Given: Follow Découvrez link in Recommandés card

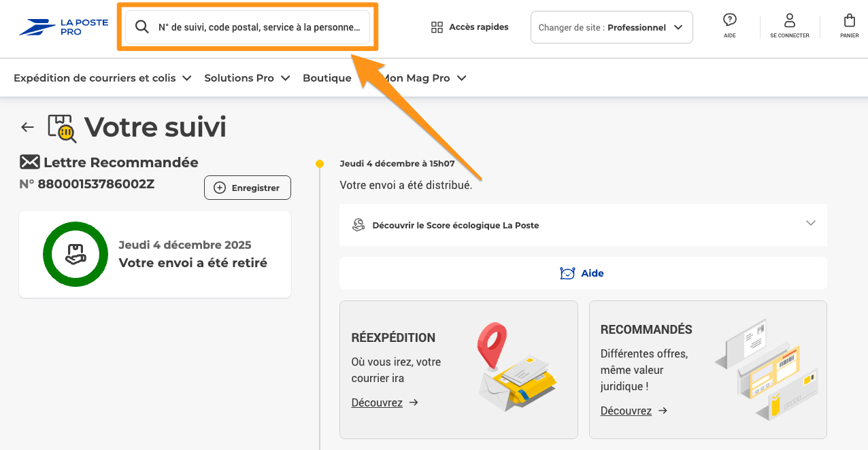Looking at the screenshot, I should tap(634, 411).
